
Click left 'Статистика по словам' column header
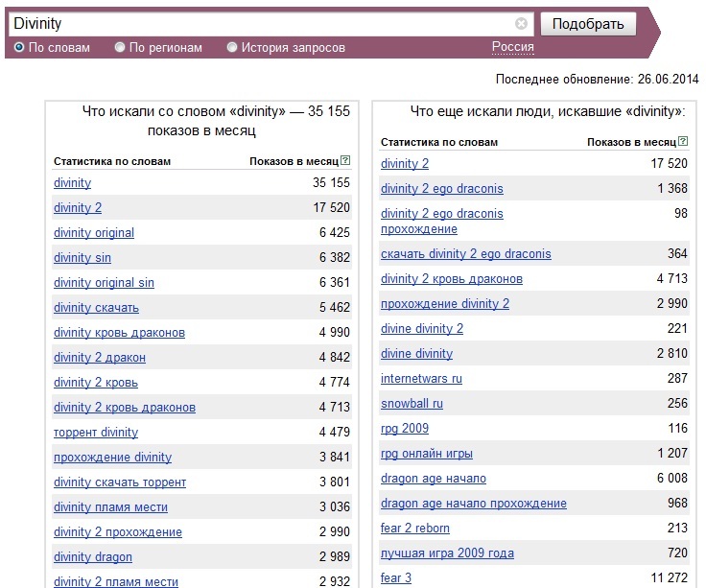click(111, 161)
